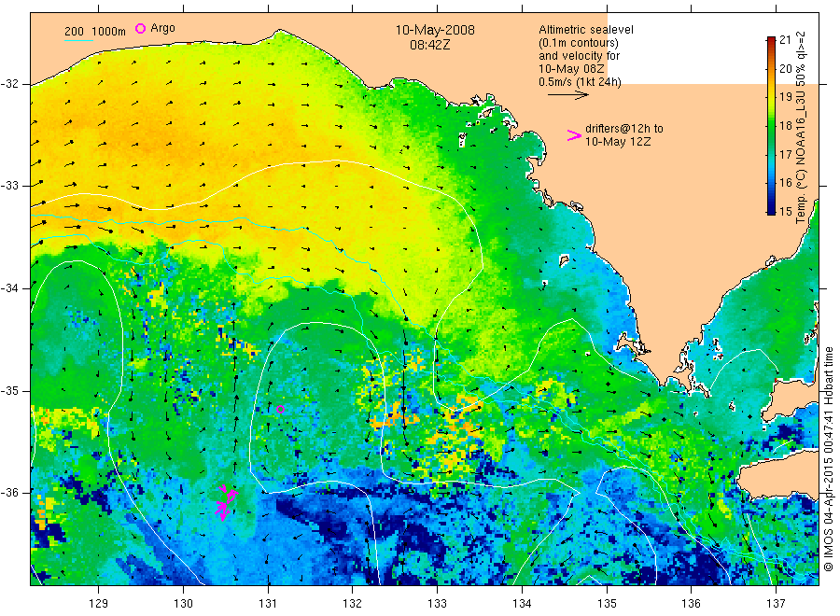840x616 pixels.
Task: Click the longitude label 133
Action: pos(437,604)
